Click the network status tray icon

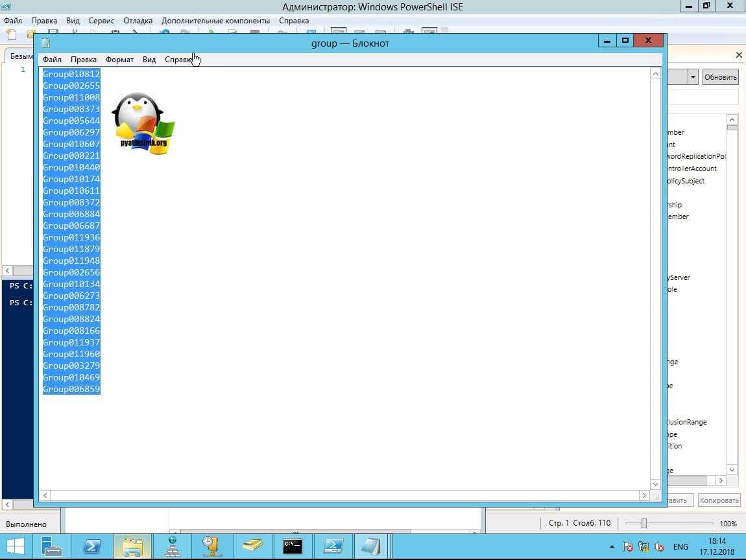(644, 546)
